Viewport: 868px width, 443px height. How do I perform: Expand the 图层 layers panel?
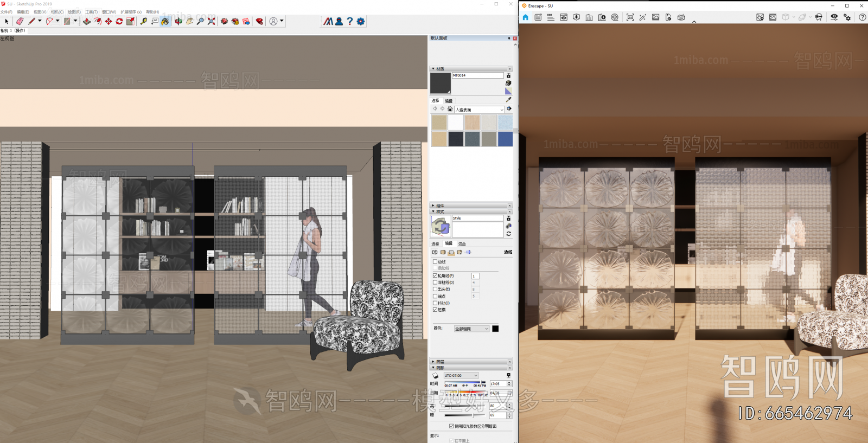pos(433,362)
